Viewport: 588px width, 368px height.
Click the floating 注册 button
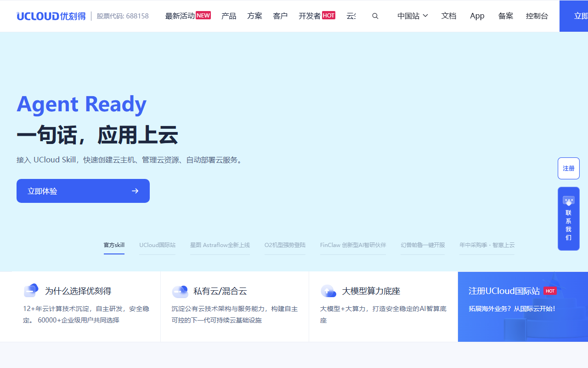[x=569, y=168]
